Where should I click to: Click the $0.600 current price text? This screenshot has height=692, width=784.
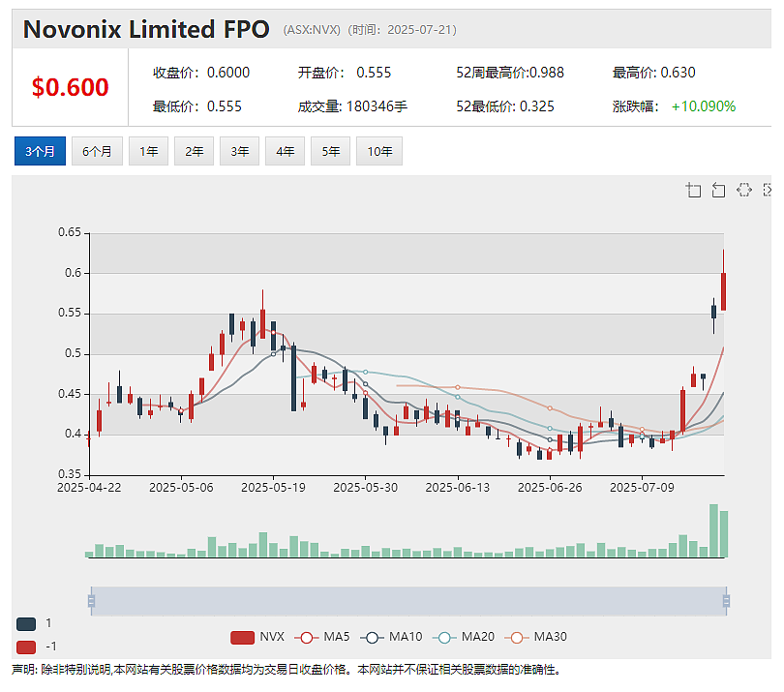pyautogui.click(x=70, y=87)
